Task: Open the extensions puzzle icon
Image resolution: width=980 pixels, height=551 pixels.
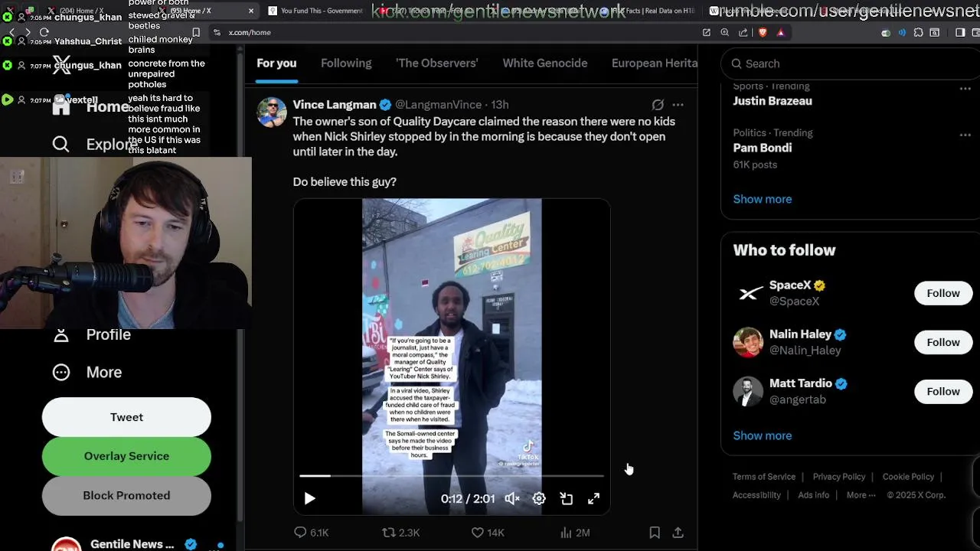Action: [919, 32]
